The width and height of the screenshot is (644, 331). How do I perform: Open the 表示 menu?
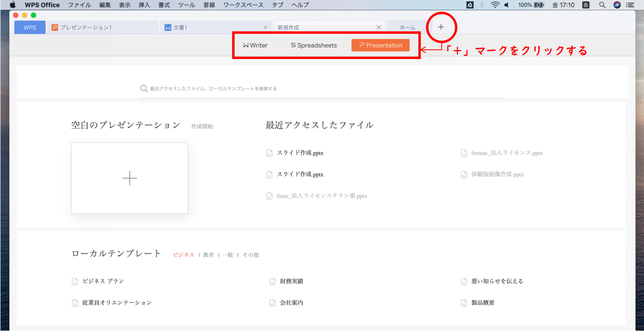pos(124,5)
